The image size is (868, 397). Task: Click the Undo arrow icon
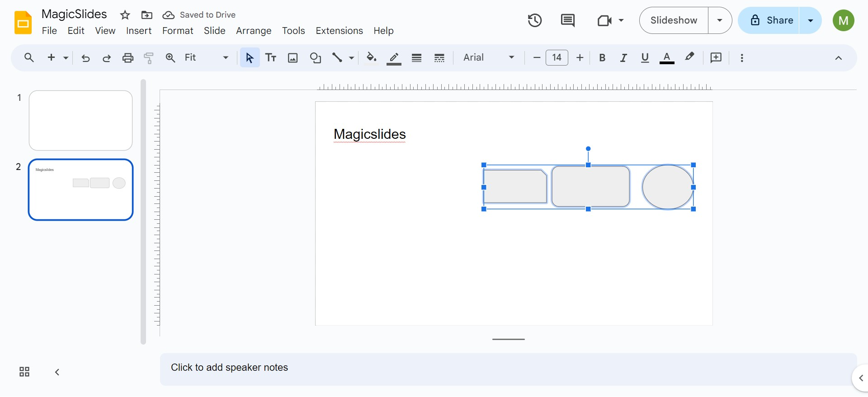tap(85, 58)
